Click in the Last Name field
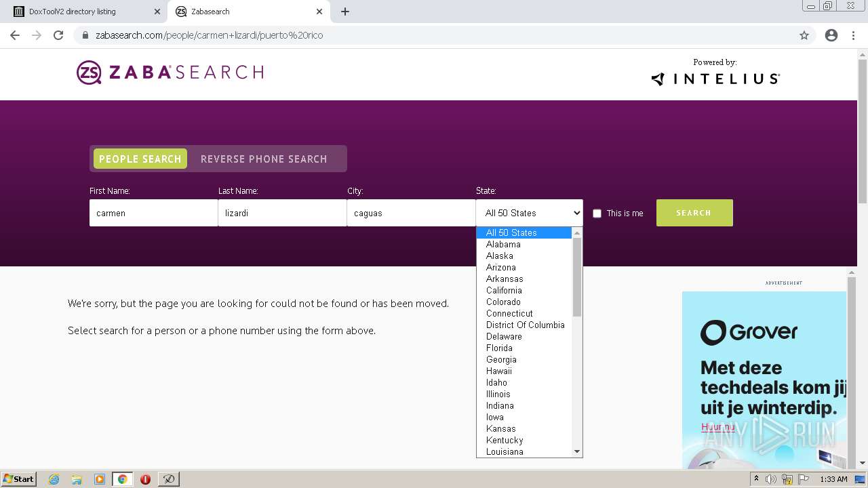The width and height of the screenshot is (868, 488). [282, 213]
